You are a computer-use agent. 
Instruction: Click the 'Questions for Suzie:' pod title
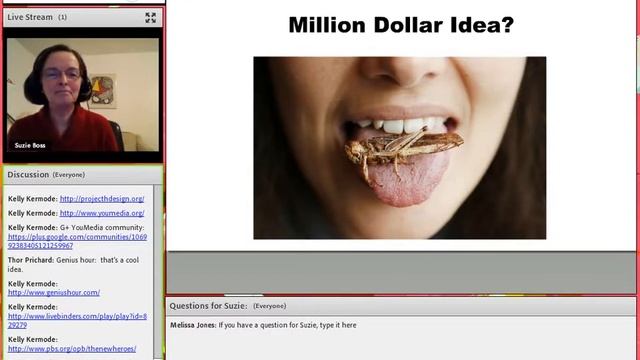(208, 306)
